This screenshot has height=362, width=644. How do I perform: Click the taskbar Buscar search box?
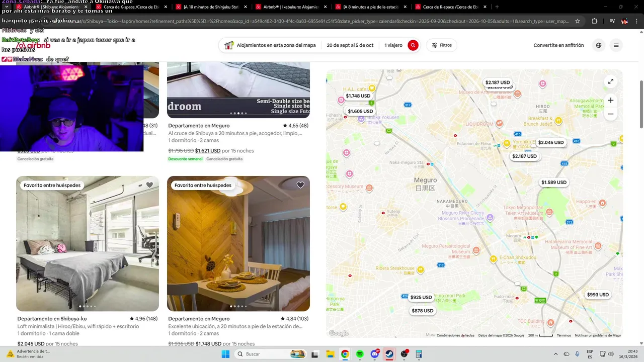pos(270,354)
